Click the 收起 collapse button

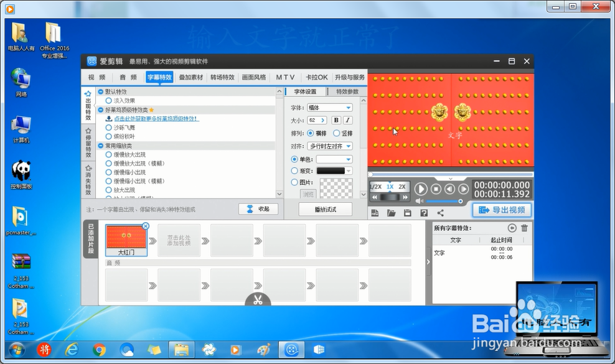(258, 209)
